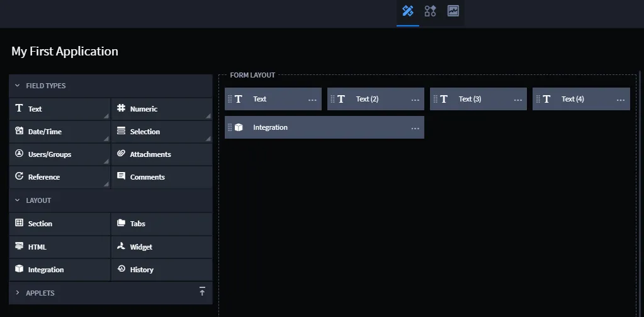Select the Integration label in form layout
This screenshot has height=317, width=644.
[270, 127]
